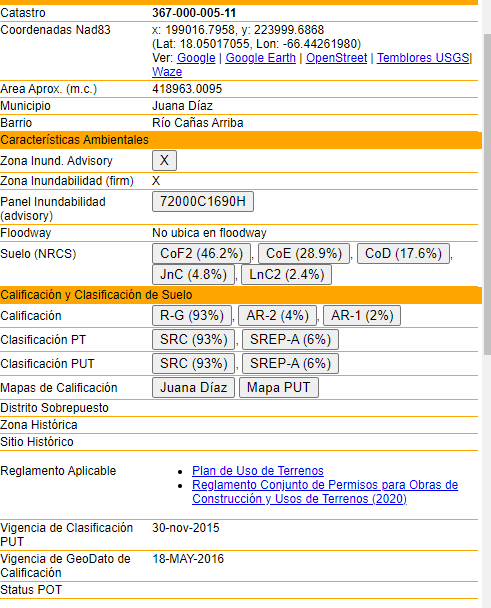The height and width of the screenshot is (608, 491).
Task: Click the AR-2 (4%) calificación button
Action: [x=277, y=316]
